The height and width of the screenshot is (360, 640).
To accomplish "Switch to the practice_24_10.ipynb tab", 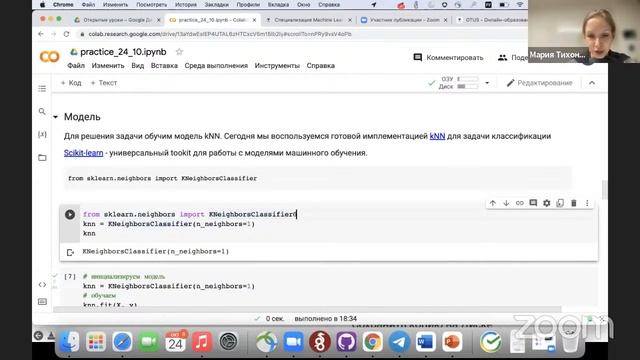I will pyautogui.click(x=212, y=20).
